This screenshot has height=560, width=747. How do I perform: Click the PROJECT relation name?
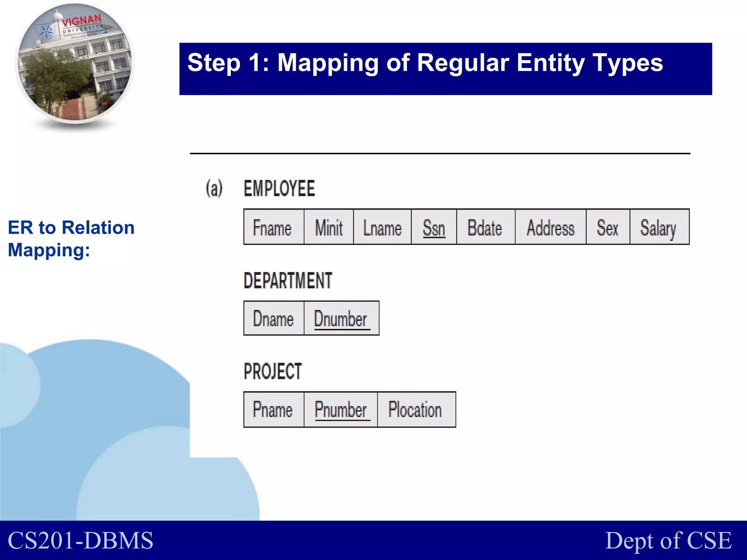click(273, 371)
